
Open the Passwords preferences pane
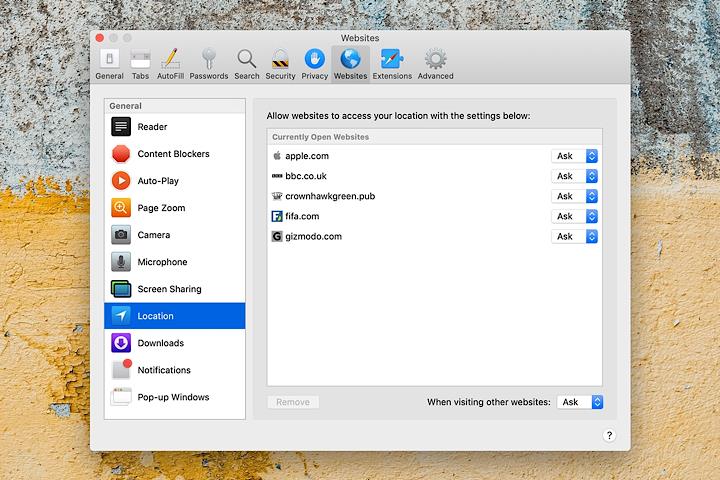pyautogui.click(x=209, y=62)
